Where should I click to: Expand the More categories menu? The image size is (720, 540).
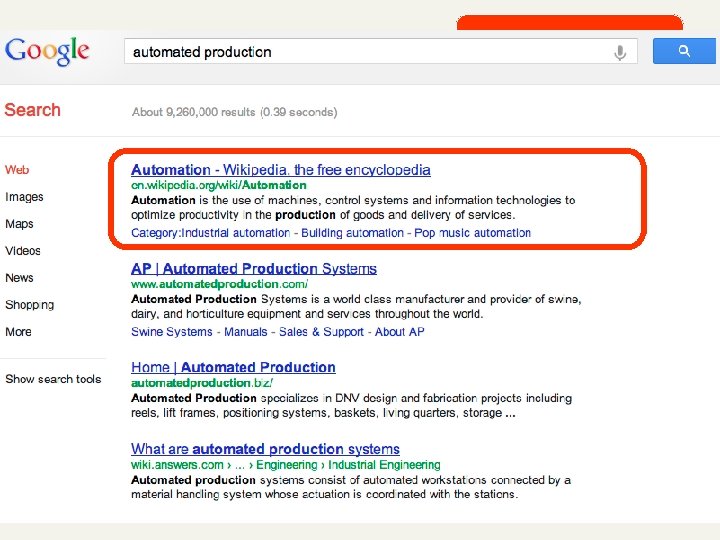(x=18, y=332)
